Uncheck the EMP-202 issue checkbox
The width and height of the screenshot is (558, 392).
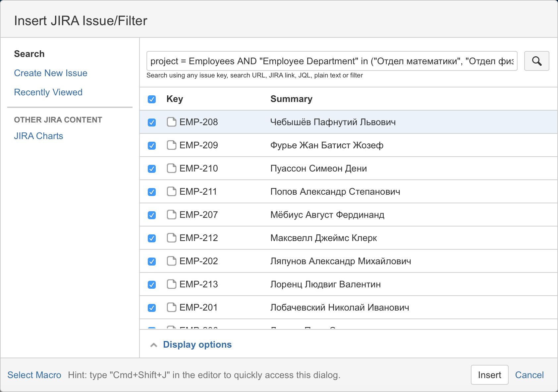click(152, 262)
